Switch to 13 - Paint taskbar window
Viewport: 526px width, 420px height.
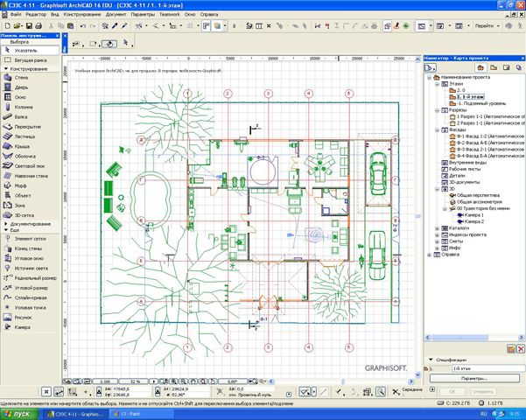pos(141,414)
